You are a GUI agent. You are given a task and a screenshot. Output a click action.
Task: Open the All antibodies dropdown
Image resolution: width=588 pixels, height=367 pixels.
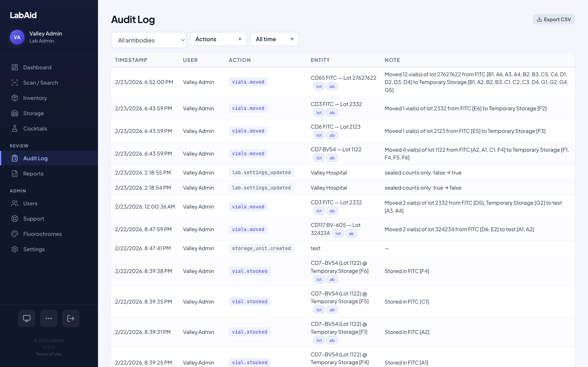tap(149, 40)
